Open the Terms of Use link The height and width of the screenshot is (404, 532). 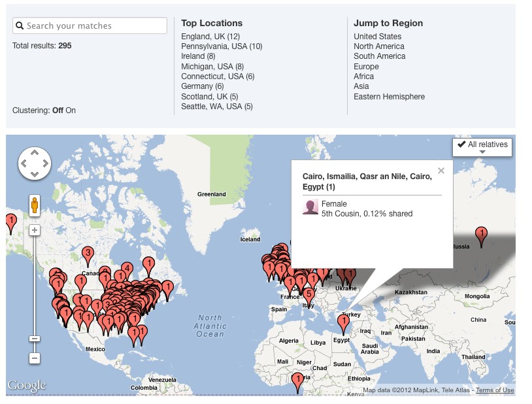[x=493, y=389]
